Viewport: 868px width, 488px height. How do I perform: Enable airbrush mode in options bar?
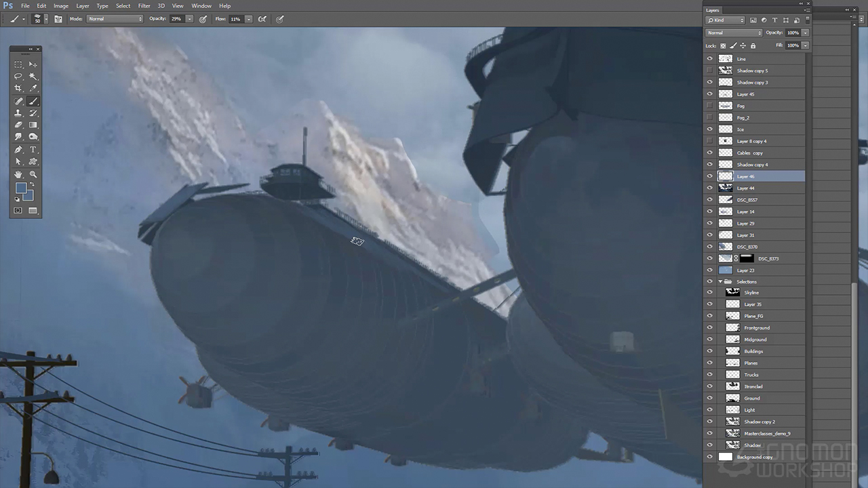coord(262,19)
